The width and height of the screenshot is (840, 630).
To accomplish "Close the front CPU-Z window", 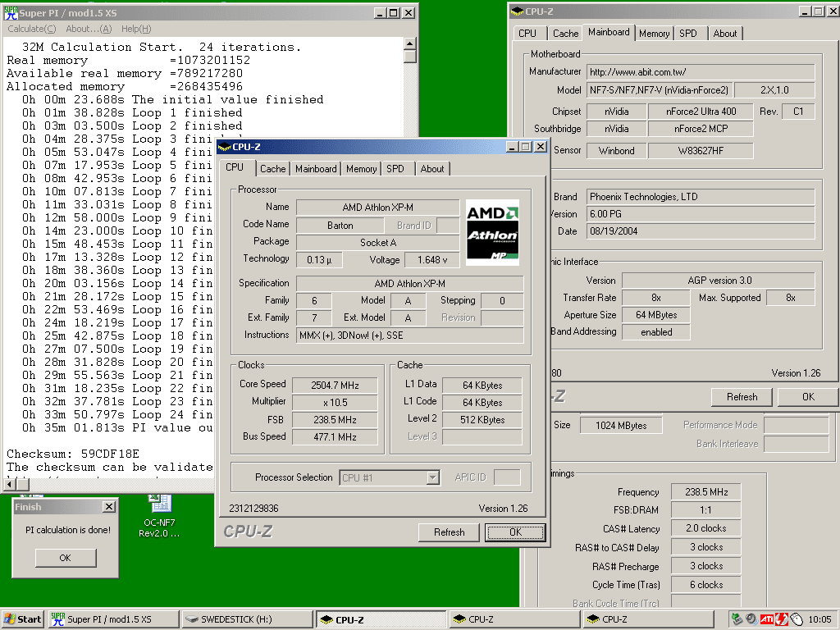I will [x=541, y=147].
